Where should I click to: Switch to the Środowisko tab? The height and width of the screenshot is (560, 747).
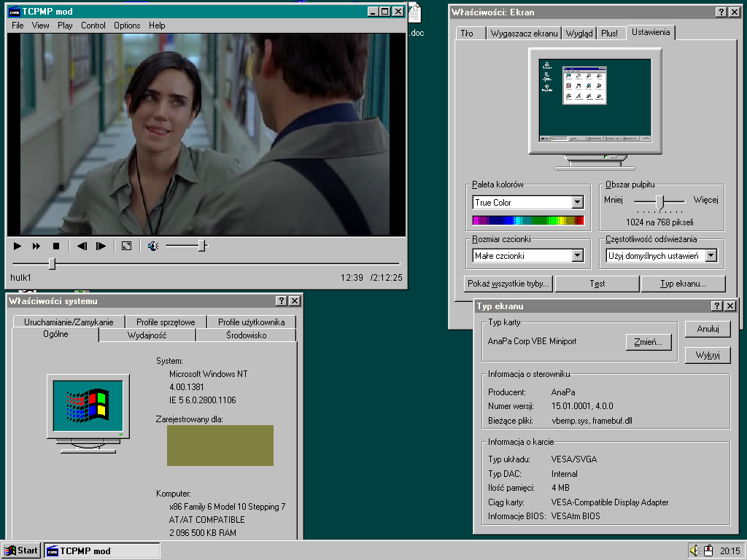click(x=247, y=335)
